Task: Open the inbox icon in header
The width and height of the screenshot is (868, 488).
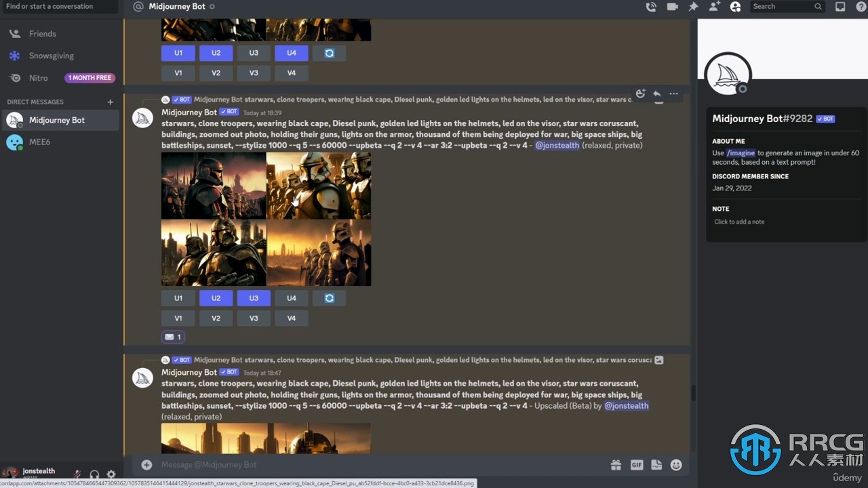Action: coord(840,7)
